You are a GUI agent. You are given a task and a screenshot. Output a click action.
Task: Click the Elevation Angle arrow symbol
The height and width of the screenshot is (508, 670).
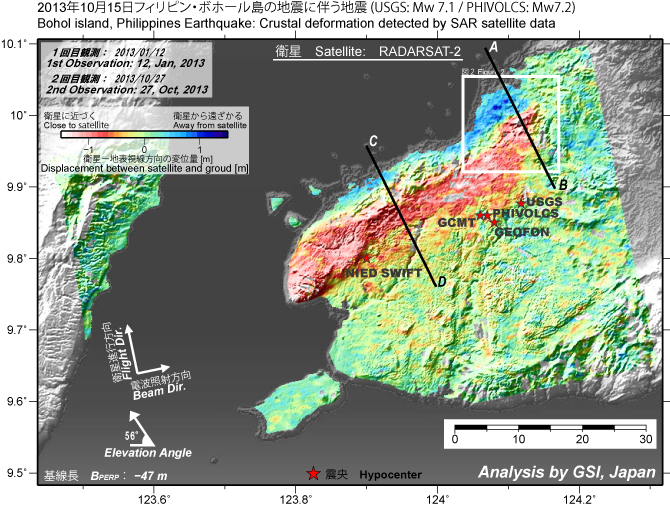point(141,429)
